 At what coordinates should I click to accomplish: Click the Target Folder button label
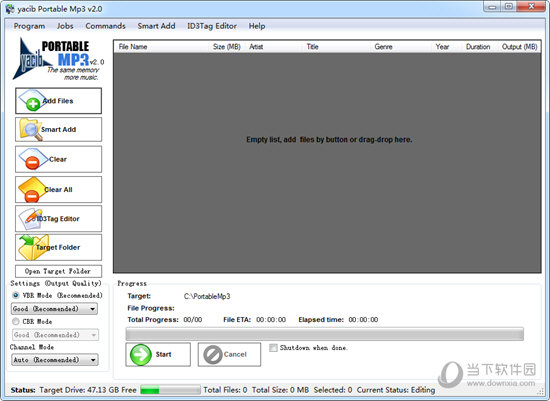tap(58, 247)
